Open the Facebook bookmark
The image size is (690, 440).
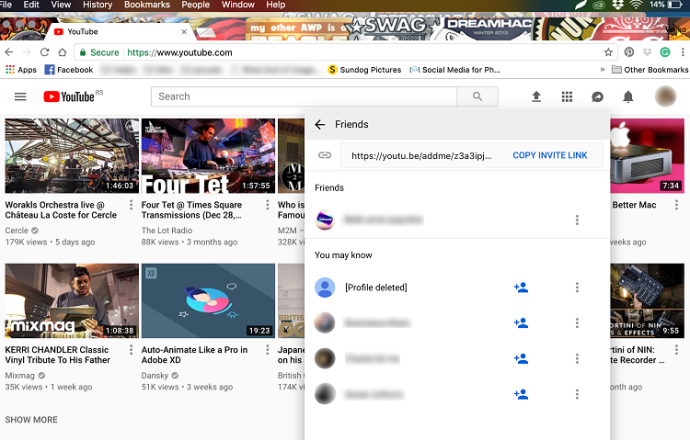(69, 70)
